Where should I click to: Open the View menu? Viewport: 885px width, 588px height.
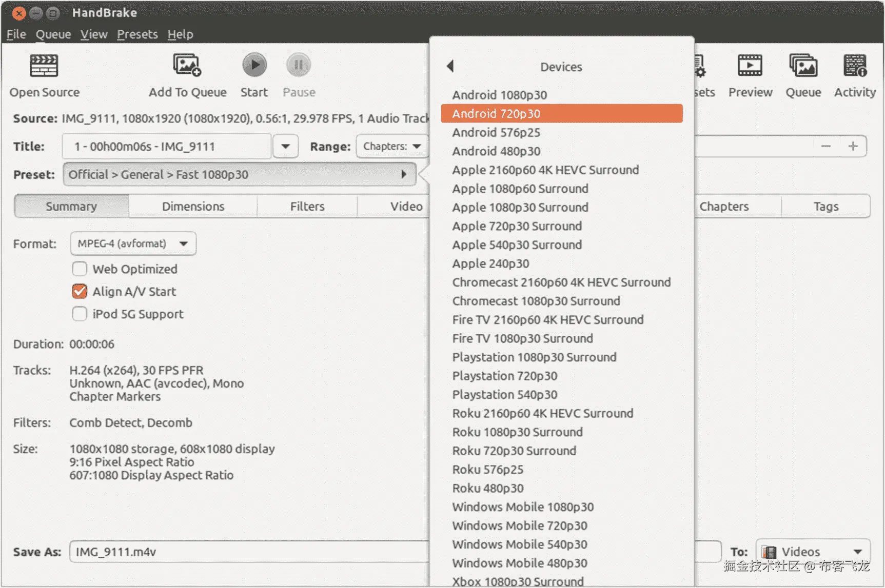point(94,34)
